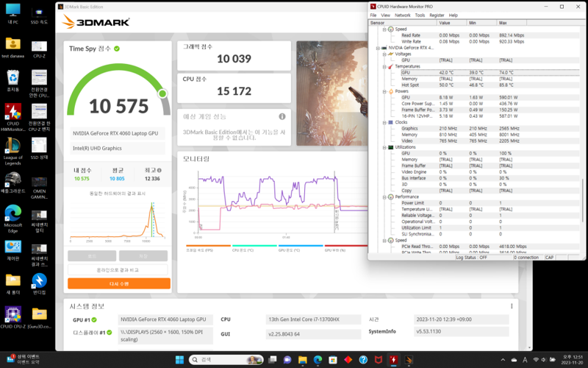
Task: Collapse the Clocks tree node
Action: coord(384,122)
